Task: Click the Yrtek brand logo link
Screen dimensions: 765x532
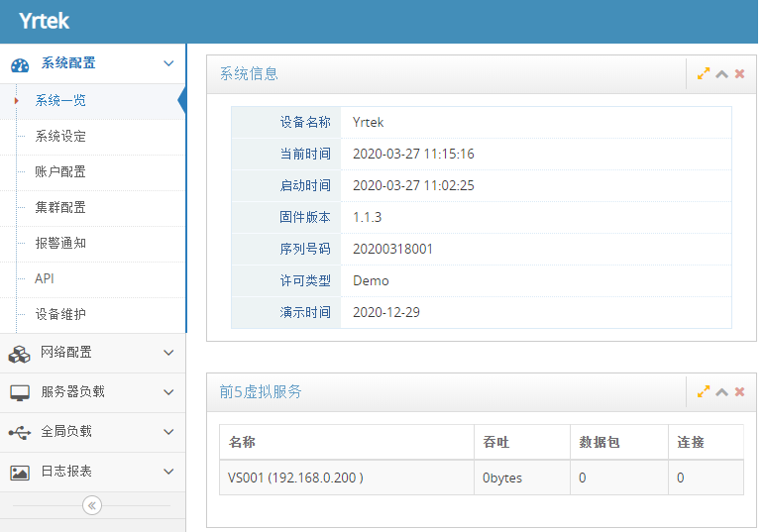Action: (45, 22)
